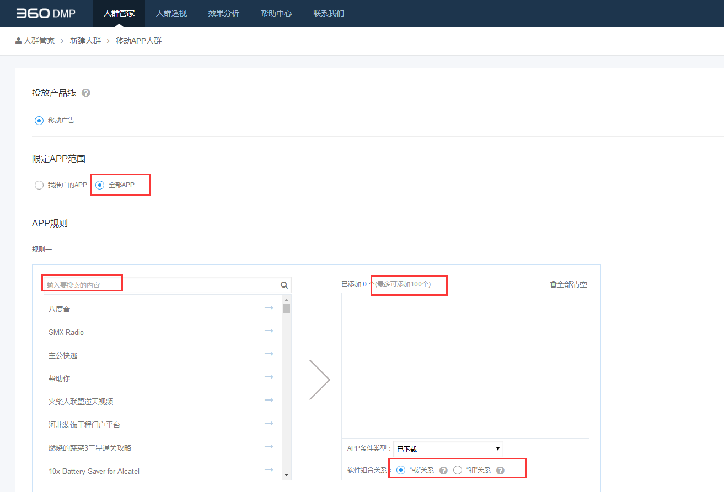Select the 全部APP radio button

point(98,185)
